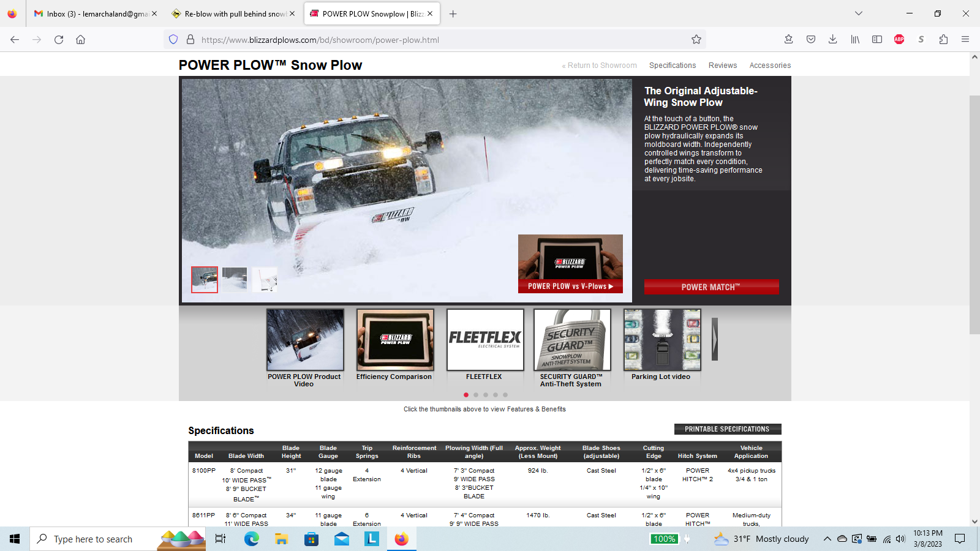Launch Microsoft Edge from taskbar
Viewport: 980px width, 551px height.
point(251,539)
